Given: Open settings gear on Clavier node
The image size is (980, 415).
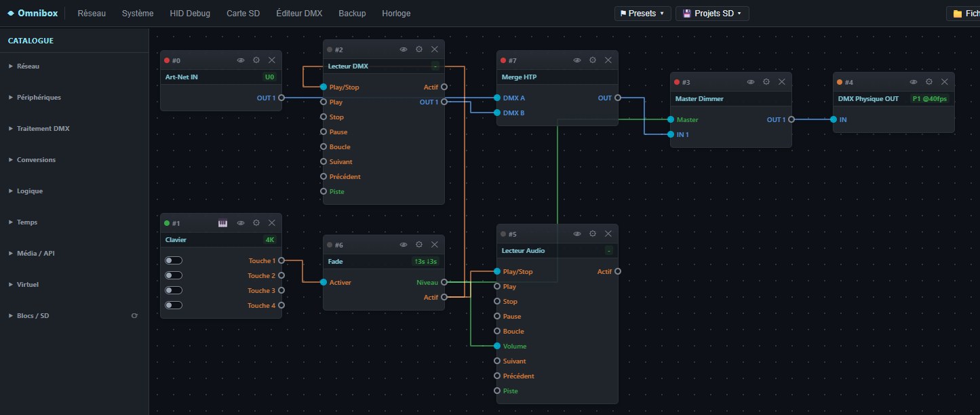Looking at the screenshot, I should pos(256,223).
